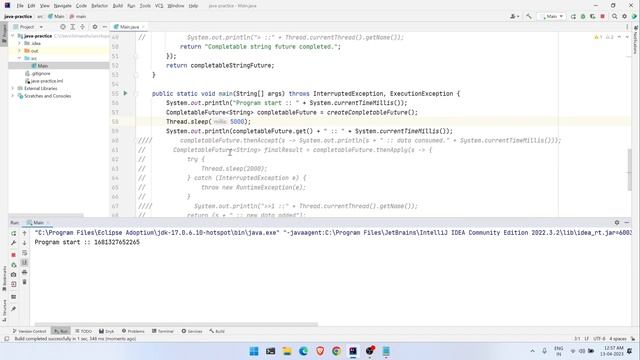
Task: Open Terminal tool window
Action: [162, 331]
